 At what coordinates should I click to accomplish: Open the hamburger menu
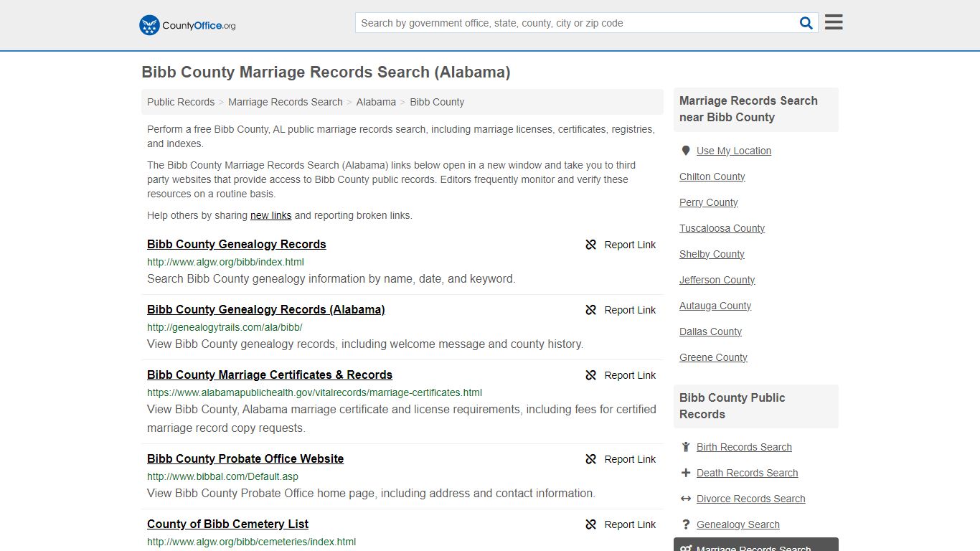click(x=834, y=22)
